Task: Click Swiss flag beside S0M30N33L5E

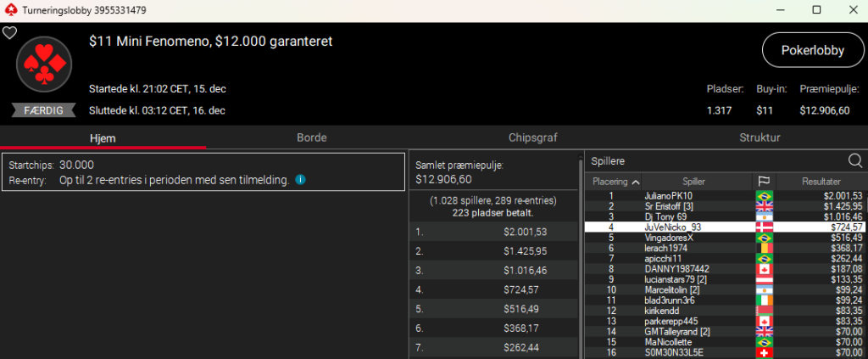Action: pos(765,352)
